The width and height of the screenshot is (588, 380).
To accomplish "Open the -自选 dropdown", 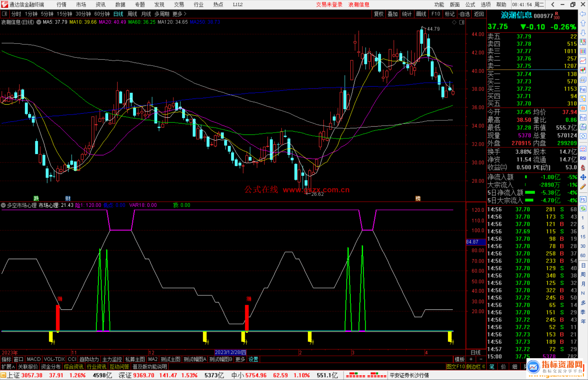I will (464, 14).
